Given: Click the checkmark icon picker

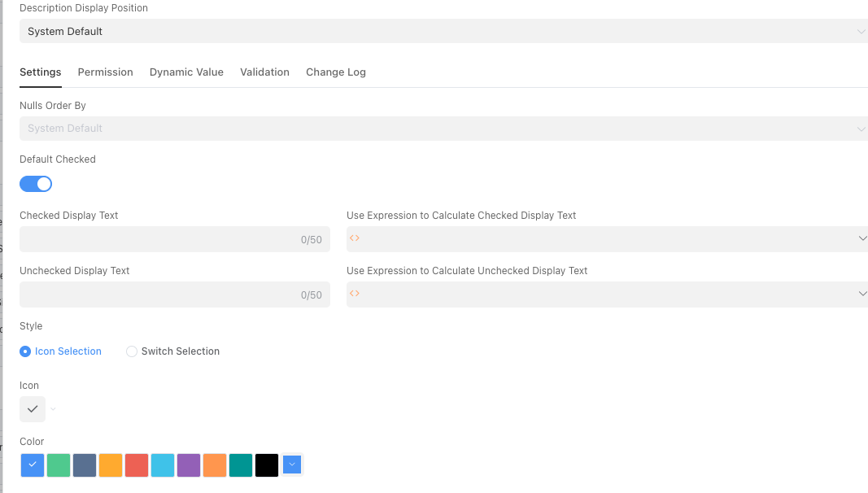Looking at the screenshot, I should 33,409.
